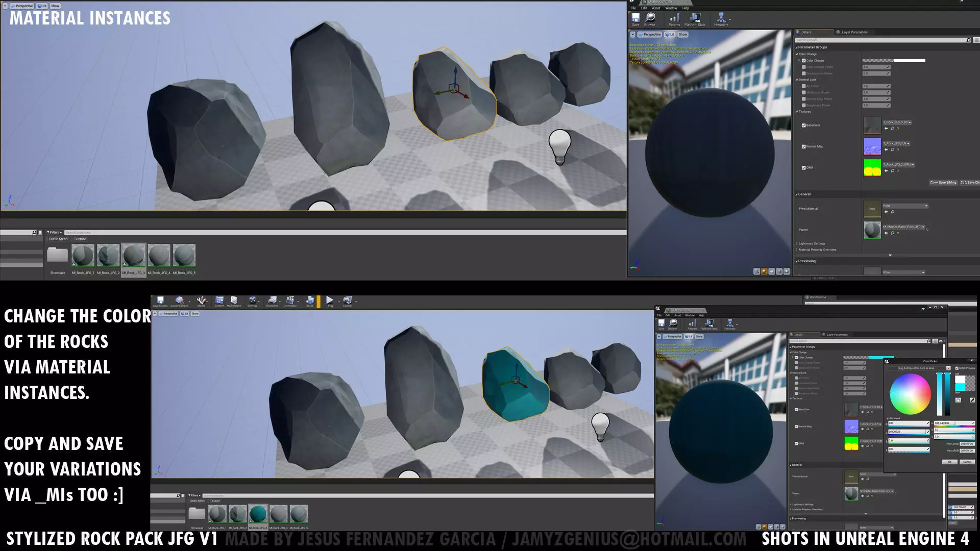980x551 pixels.
Task: Switch to Layer Parameters tab in upper editor
Action: pos(854,32)
